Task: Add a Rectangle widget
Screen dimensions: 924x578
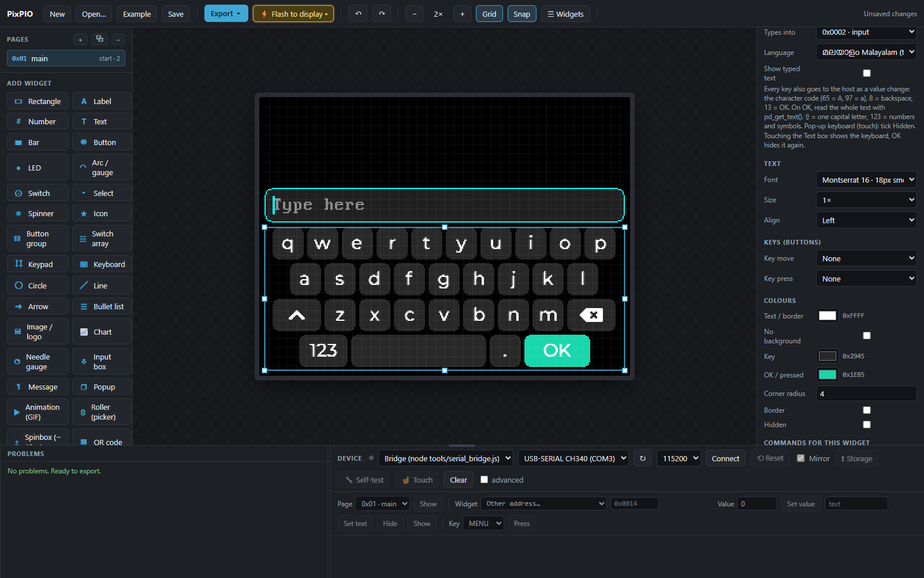Action: tap(38, 101)
